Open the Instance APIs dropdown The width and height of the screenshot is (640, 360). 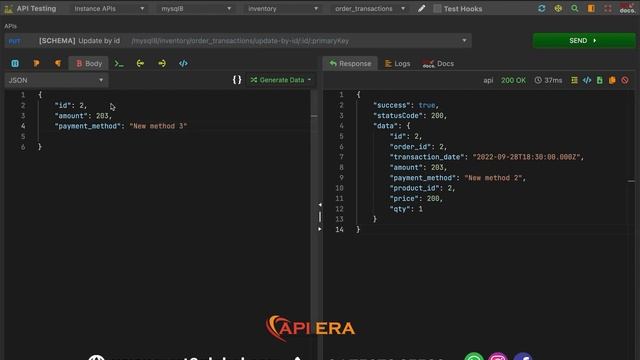[x=109, y=9]
